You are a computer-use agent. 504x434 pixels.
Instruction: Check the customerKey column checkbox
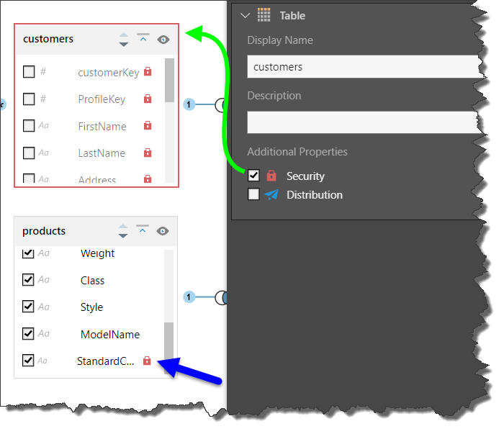29,72
